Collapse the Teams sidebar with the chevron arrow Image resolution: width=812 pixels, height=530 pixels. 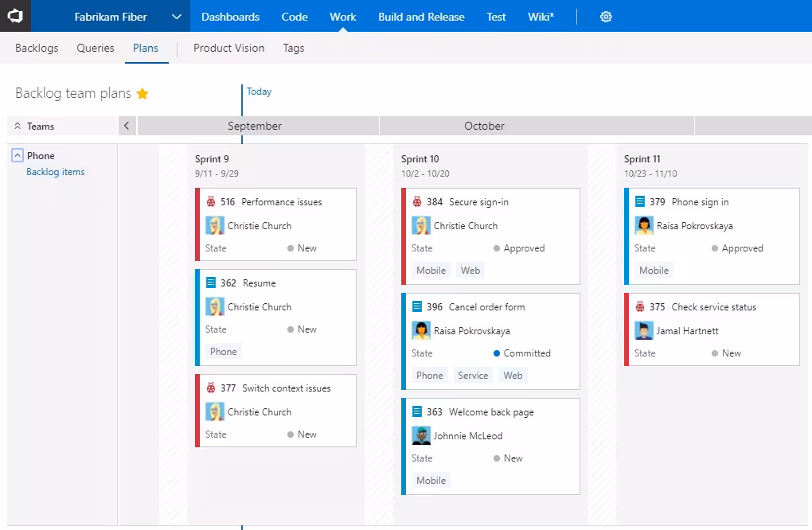(127, 126)
